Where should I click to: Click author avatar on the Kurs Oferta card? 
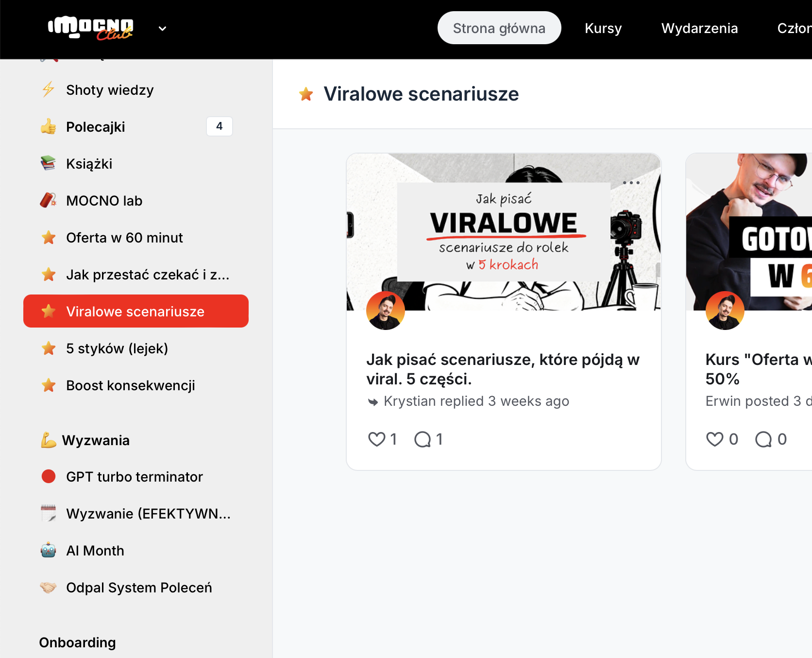coord(725,311)
